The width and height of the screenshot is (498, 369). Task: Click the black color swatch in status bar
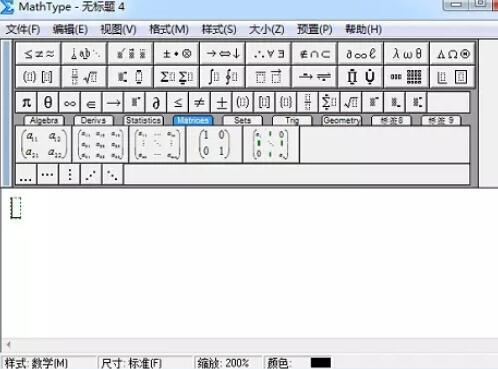(320, 363)
